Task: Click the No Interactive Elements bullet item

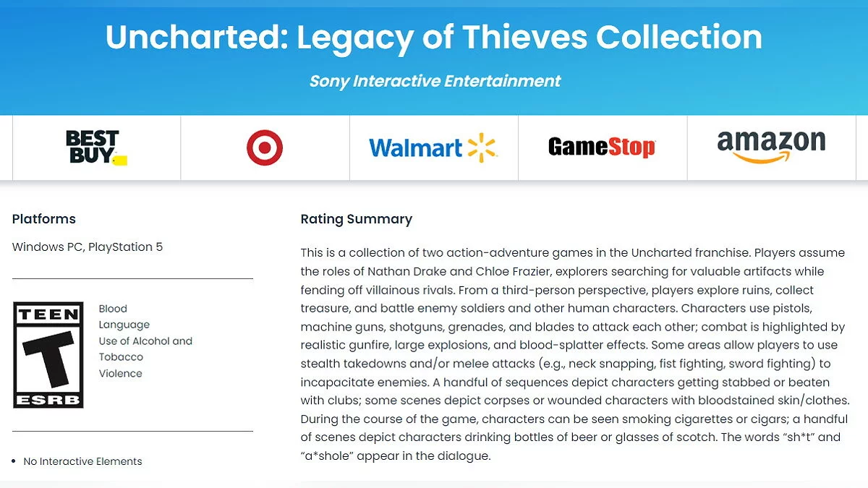Action: click(x=82, y=461)
